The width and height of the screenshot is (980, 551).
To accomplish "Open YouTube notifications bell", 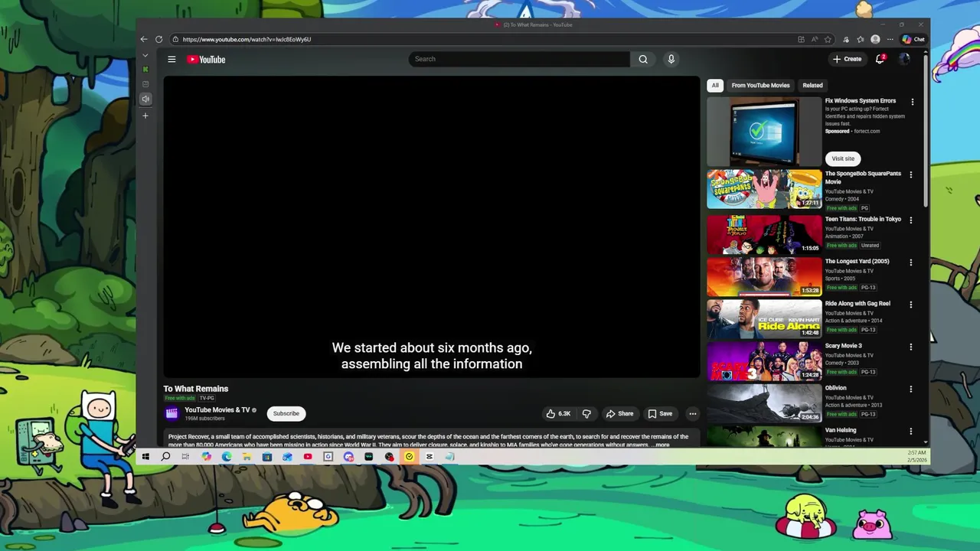I will tap(880, 59).
